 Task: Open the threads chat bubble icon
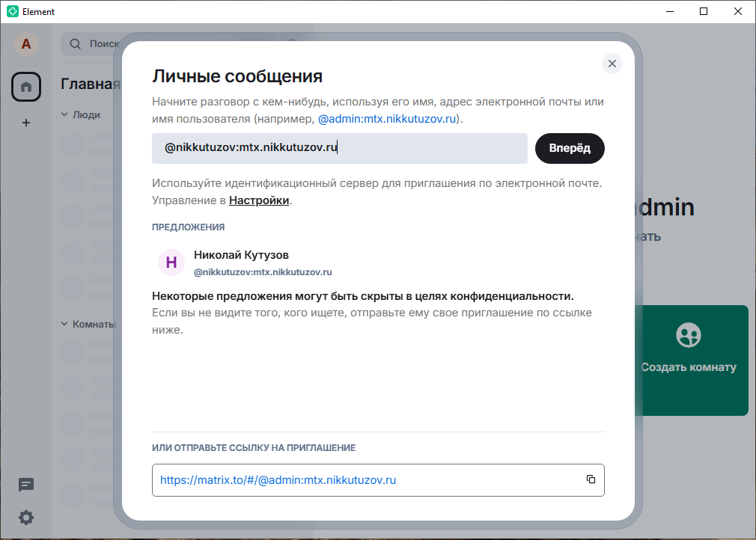point(26,485)
